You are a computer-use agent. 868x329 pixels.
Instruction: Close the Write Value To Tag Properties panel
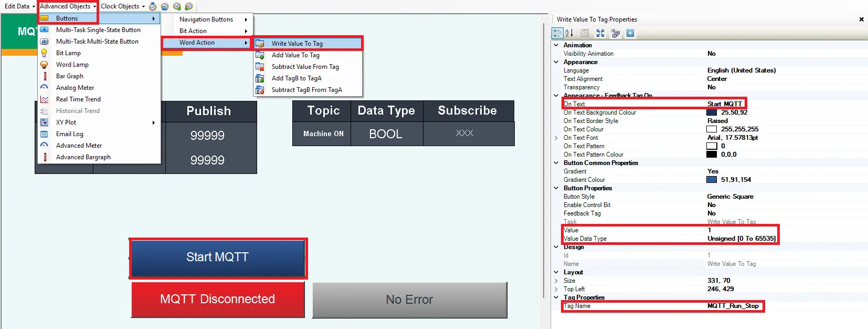(x=861, y=19)
